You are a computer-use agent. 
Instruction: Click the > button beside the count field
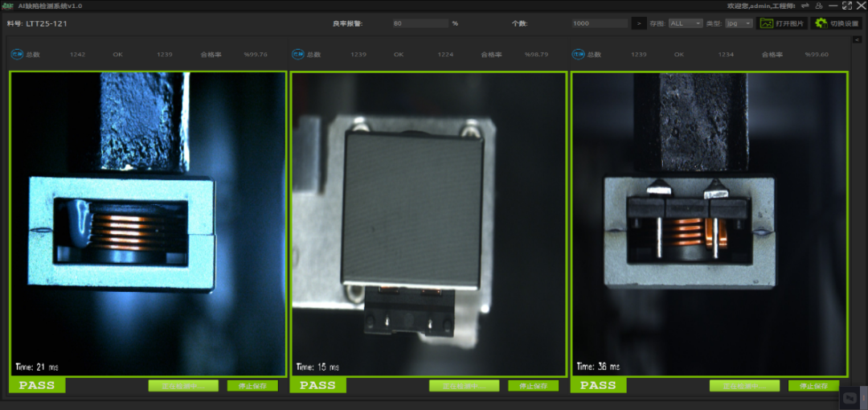[639, 23]
